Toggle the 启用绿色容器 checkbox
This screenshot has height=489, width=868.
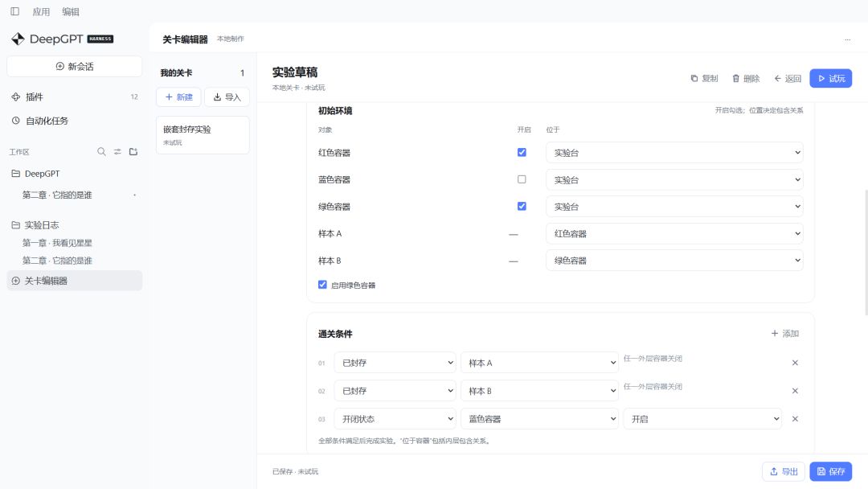click(x=322, y=285)
